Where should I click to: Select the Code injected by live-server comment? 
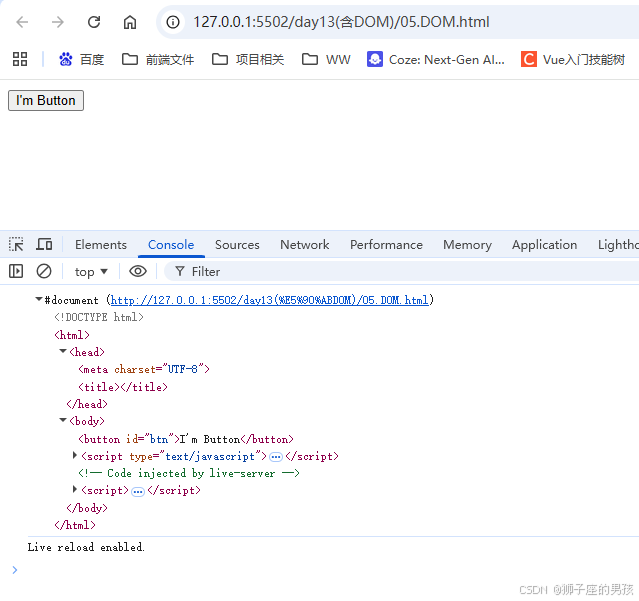[x=189, y=473]
